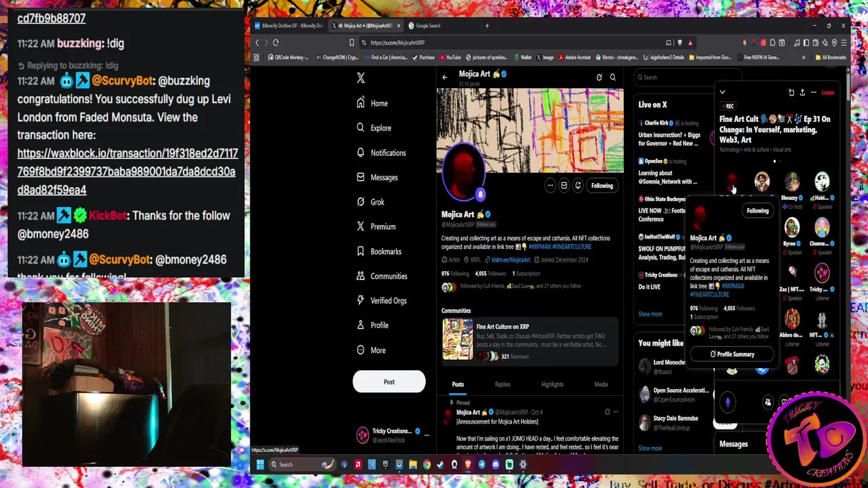Click the Communities people icon in sidebar
The height and width of the screenshot is (488, 868).
tap(361, 276)
